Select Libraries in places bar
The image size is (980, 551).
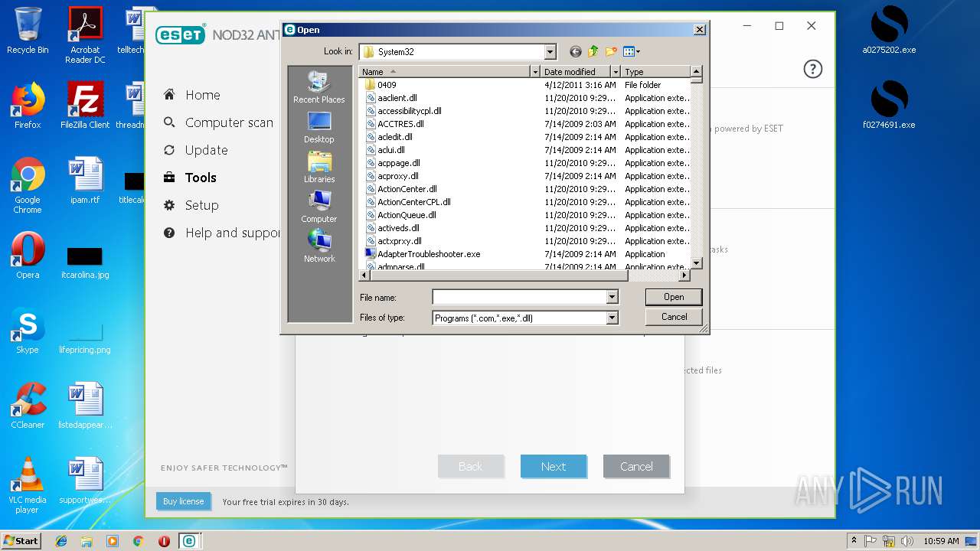[319, 167]
